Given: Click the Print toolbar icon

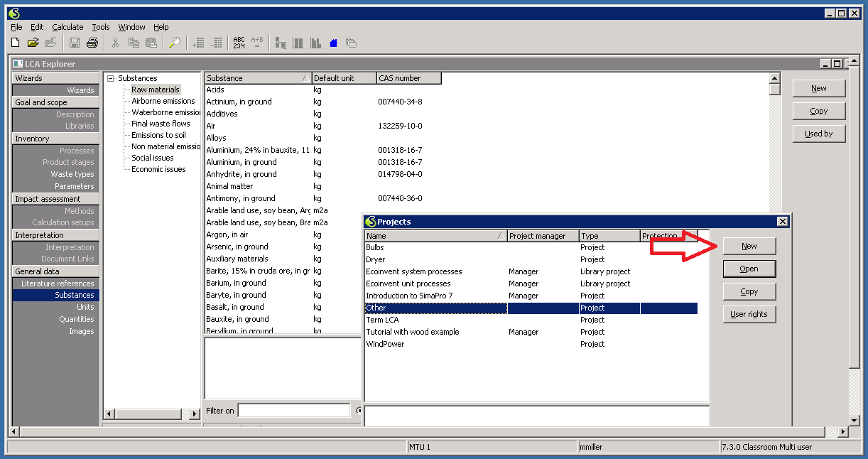Looking at the screenshot, I should pos(92,43).
